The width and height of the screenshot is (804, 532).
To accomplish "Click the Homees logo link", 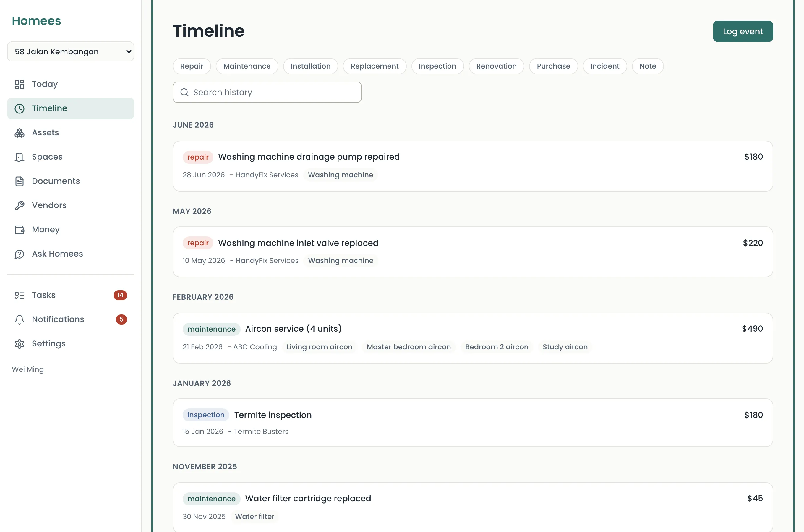I will (36, 21).
